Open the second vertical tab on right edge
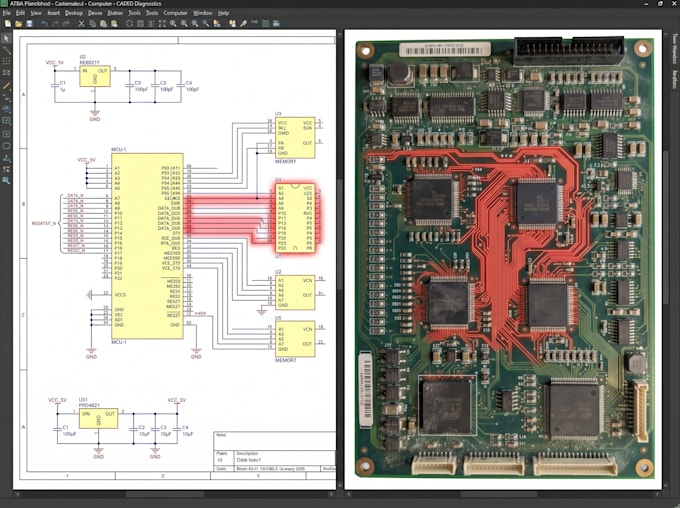Screen dimensions: 680x508 [675, 79]
